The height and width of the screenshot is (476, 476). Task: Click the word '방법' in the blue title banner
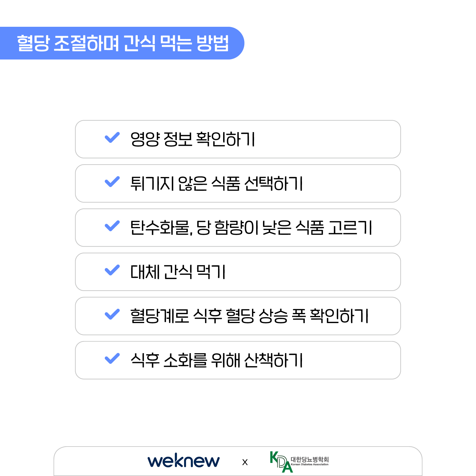(213, 43)
